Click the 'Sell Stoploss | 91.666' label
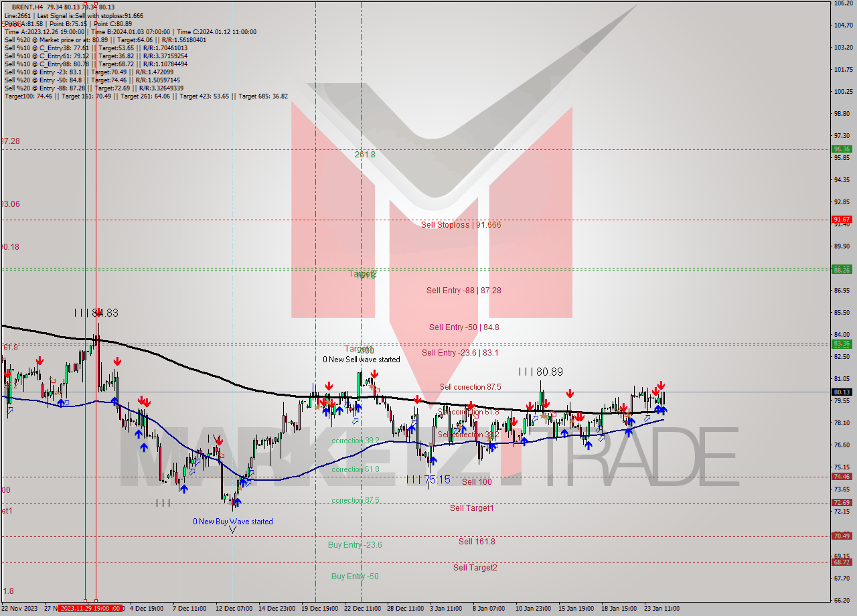 (461, 225)
